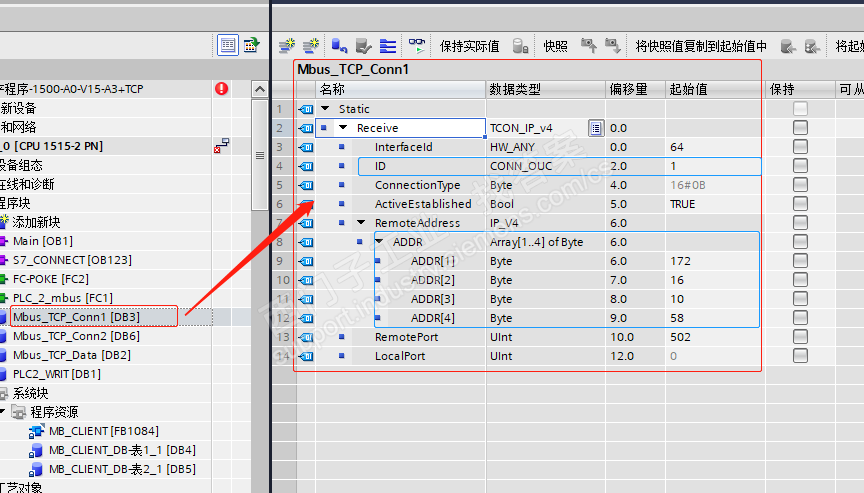Click the 快照 button
Screen dimensions: 864x493
(555, 46)
